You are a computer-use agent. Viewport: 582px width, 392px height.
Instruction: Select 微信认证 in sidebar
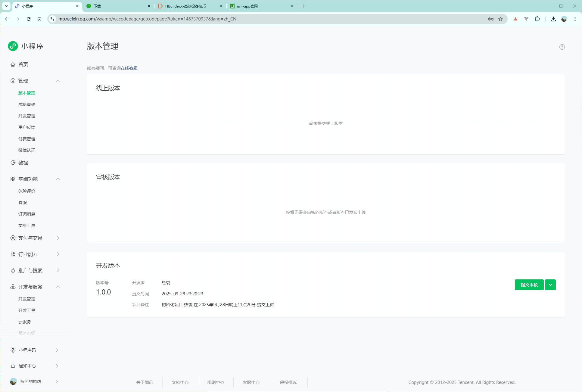point(27,150)
